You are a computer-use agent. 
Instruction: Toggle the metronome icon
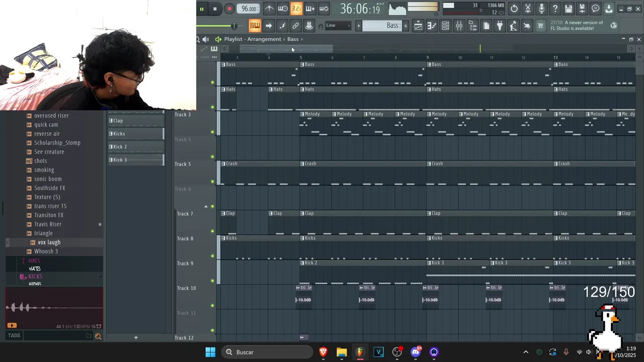(269, 9)
